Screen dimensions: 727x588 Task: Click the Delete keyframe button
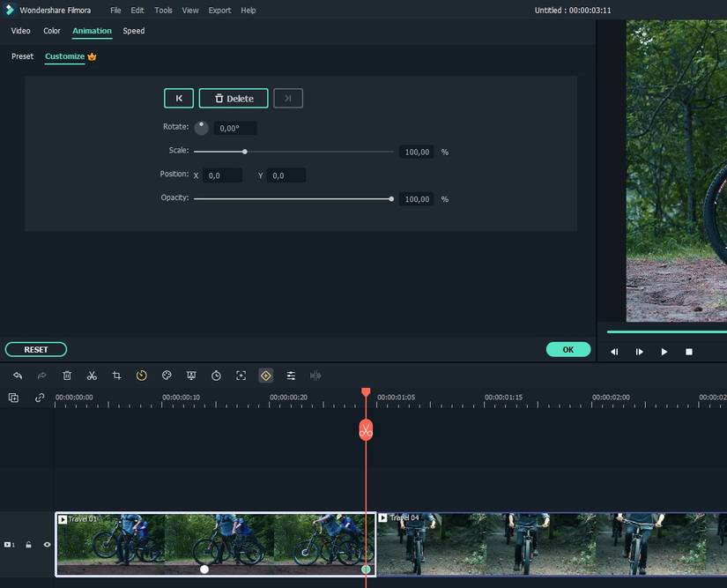(234, 99)
